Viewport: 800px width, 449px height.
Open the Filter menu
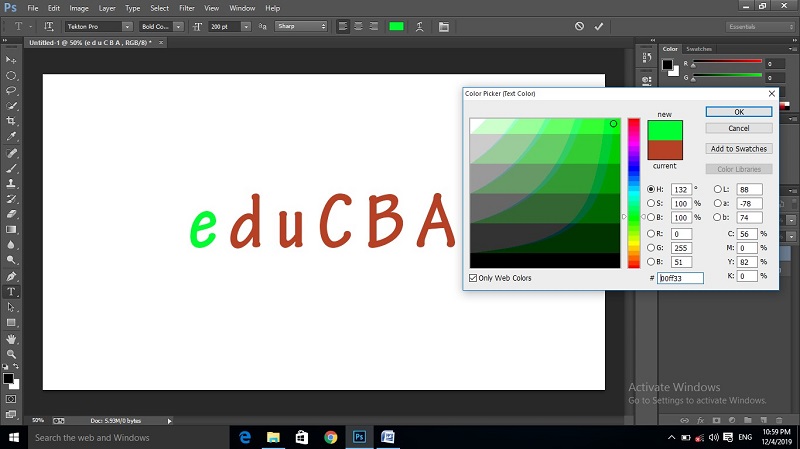187,8
